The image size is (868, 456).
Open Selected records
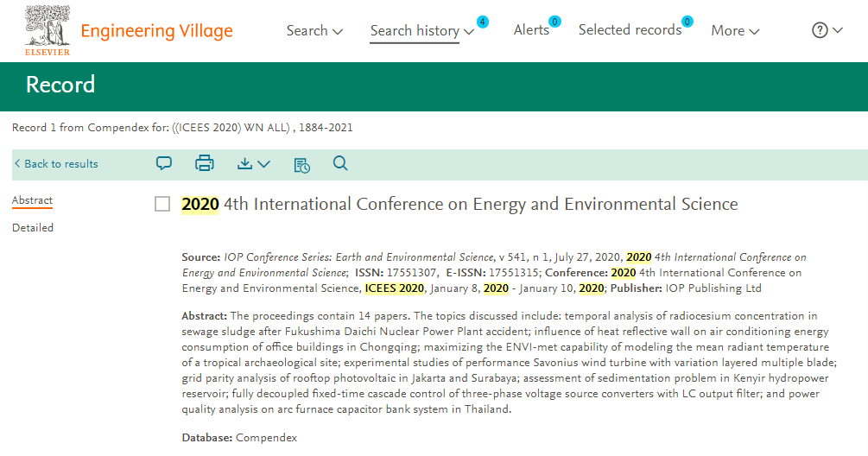[630, 30]
